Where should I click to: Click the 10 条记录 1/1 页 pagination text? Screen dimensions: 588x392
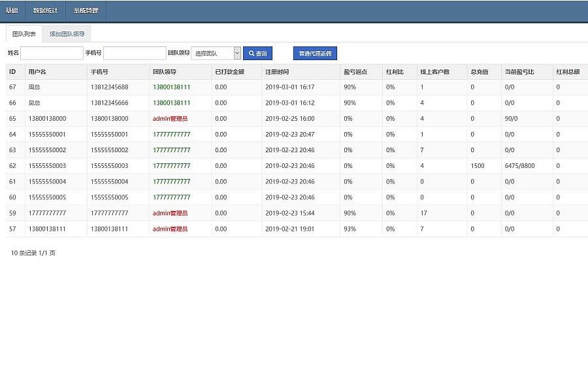(x=33, y=253)
